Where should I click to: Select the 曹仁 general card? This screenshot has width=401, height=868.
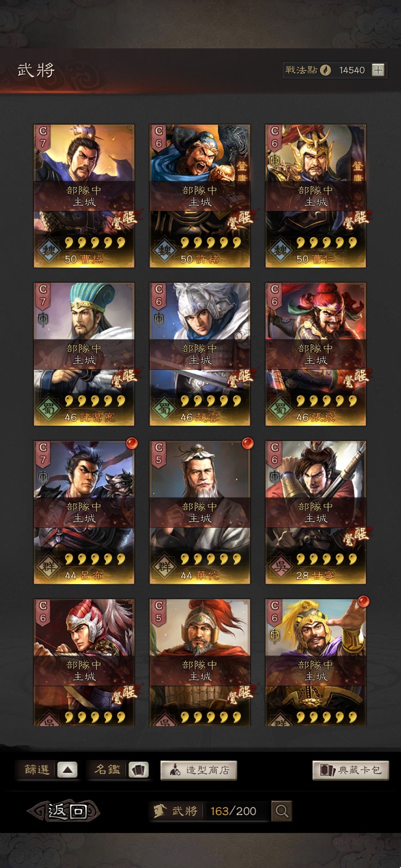(x=316, y=196)
